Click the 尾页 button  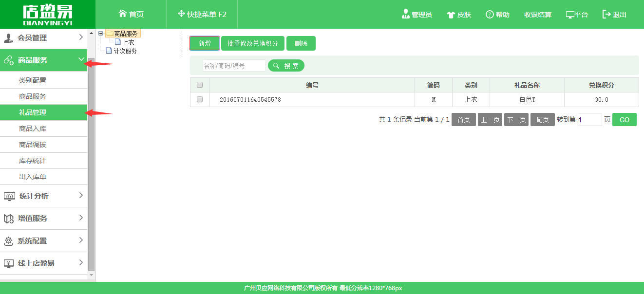[x=543, y=120]
